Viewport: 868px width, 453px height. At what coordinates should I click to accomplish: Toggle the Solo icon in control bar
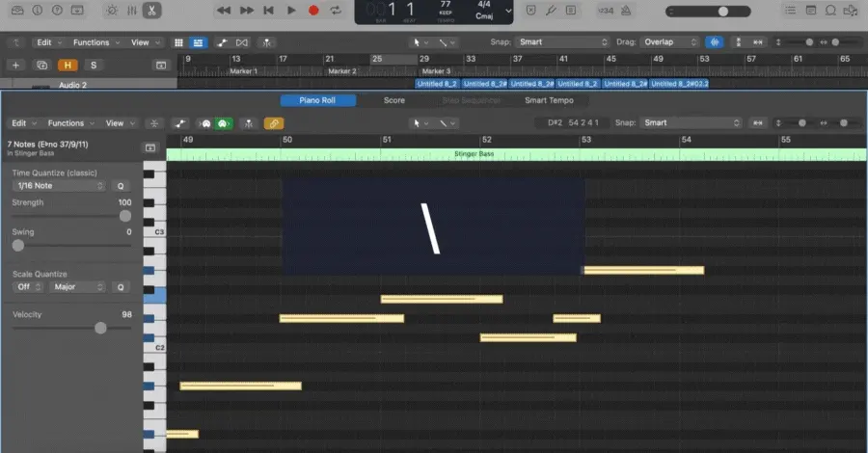pyautogui.click(x=571, y=11)
